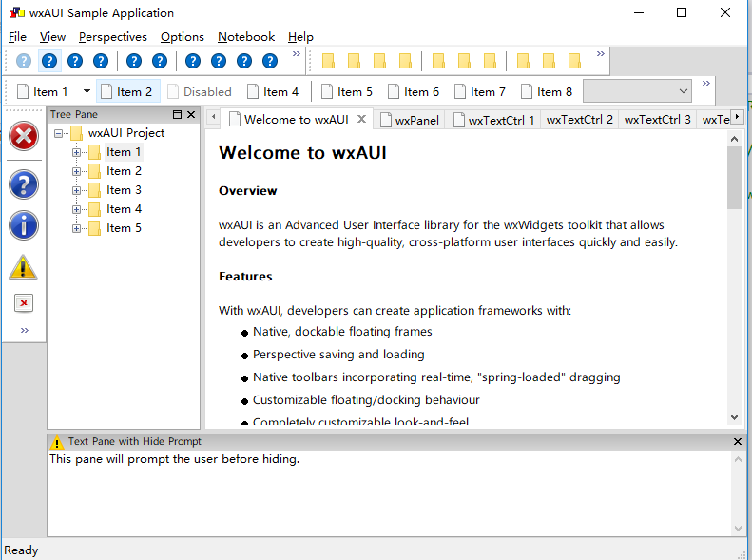Maximize the Tree Pane
Viewport: 752px width, 560px height.
(x=177, y=114)
